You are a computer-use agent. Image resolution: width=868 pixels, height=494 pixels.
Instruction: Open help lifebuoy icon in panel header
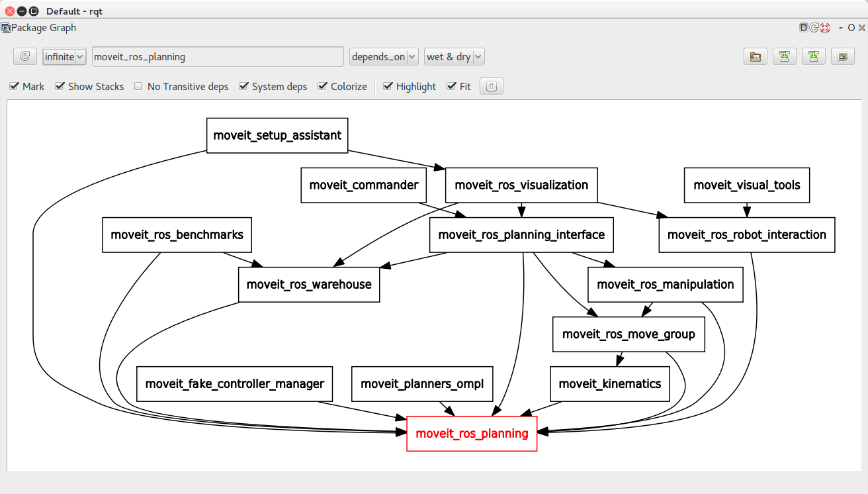tap(824, 28)
